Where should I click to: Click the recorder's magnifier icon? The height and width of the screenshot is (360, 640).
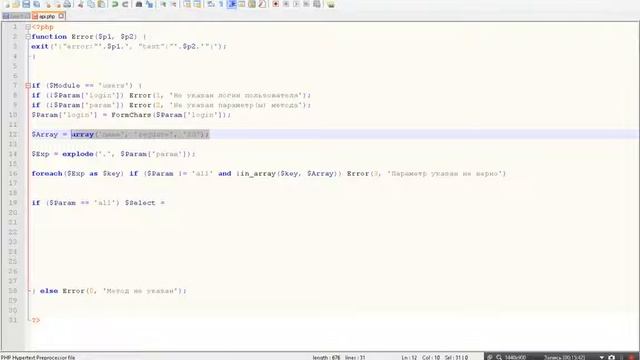(x=499, y=358)
